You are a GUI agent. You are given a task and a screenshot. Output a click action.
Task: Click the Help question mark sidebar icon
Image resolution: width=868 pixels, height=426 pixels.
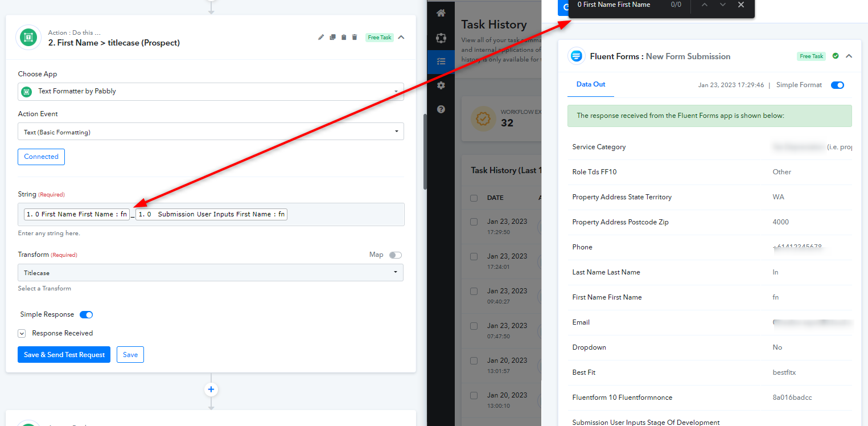[441, 109]
